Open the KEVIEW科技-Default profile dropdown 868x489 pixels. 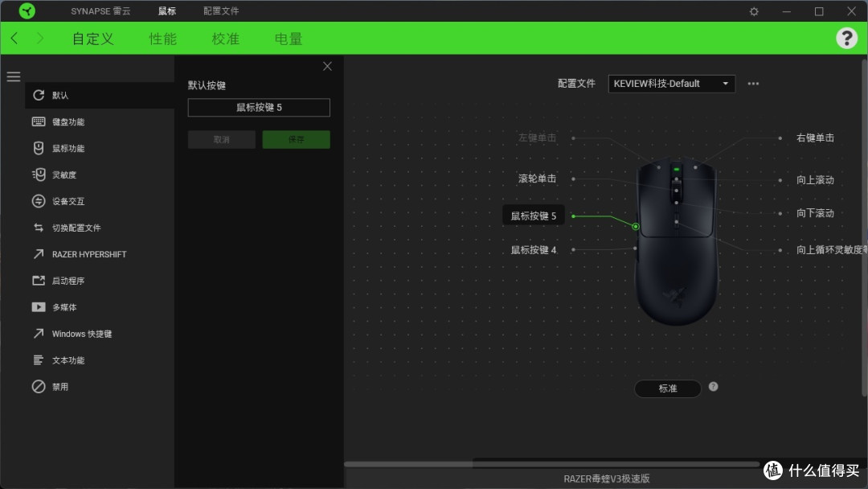pyautogui.click(x=671, y=84)
